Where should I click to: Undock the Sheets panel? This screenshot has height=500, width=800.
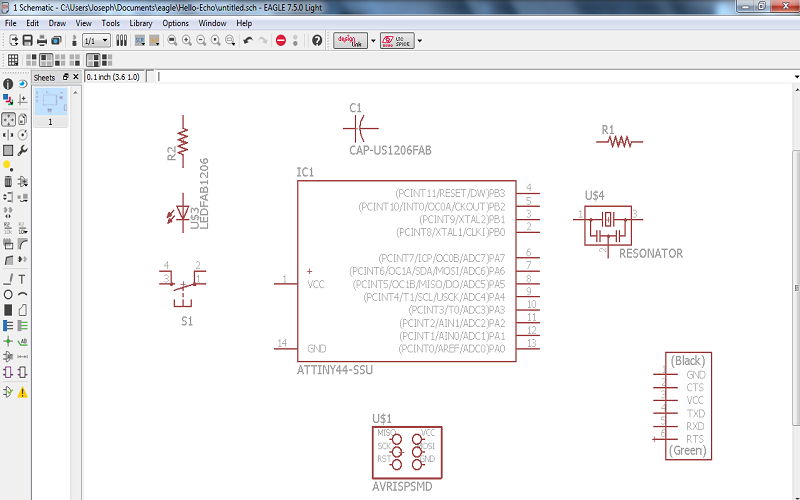tap(66, 77)
